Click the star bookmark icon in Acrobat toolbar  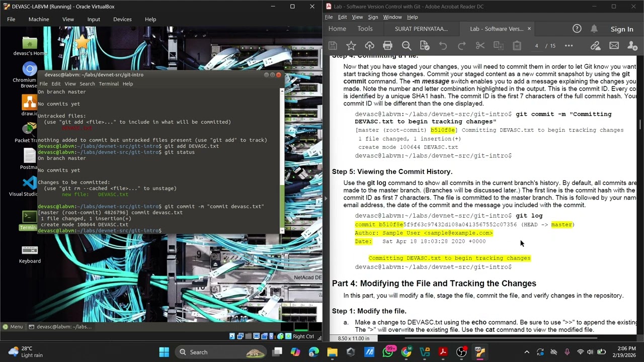(351, 46)
